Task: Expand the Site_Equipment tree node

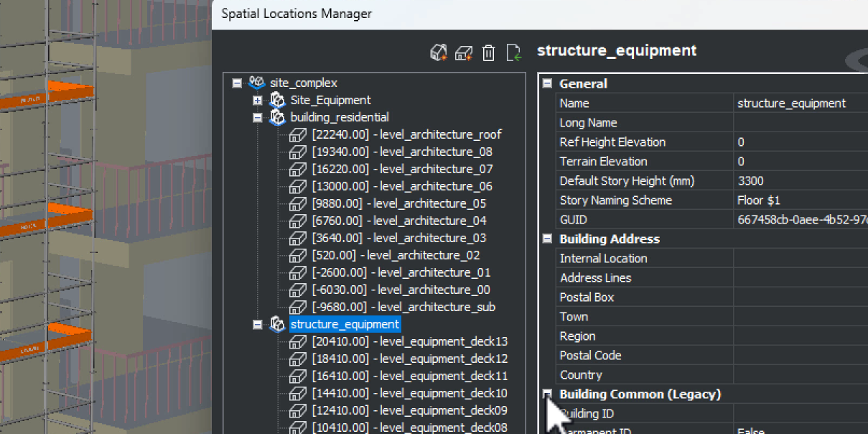Action: [258, 100]
